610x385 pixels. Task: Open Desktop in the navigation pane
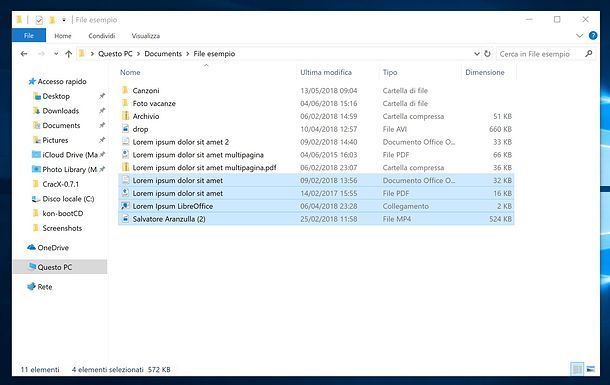56,96
